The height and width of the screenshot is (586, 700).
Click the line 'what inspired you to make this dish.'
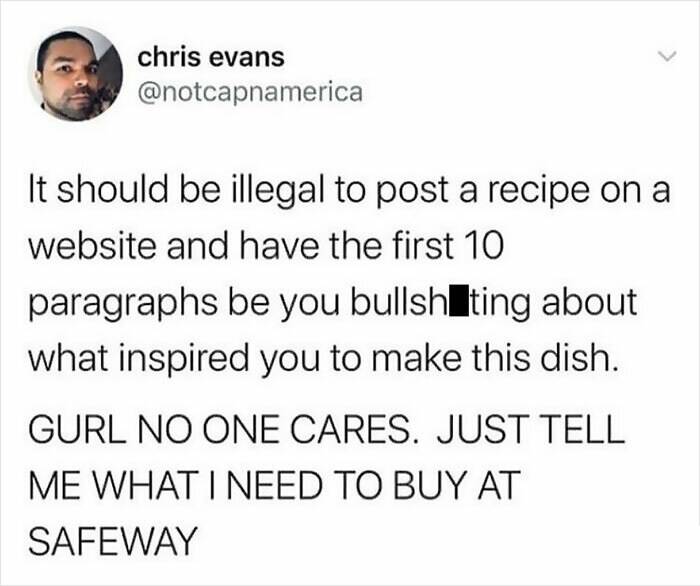click(x=324, y=358)
